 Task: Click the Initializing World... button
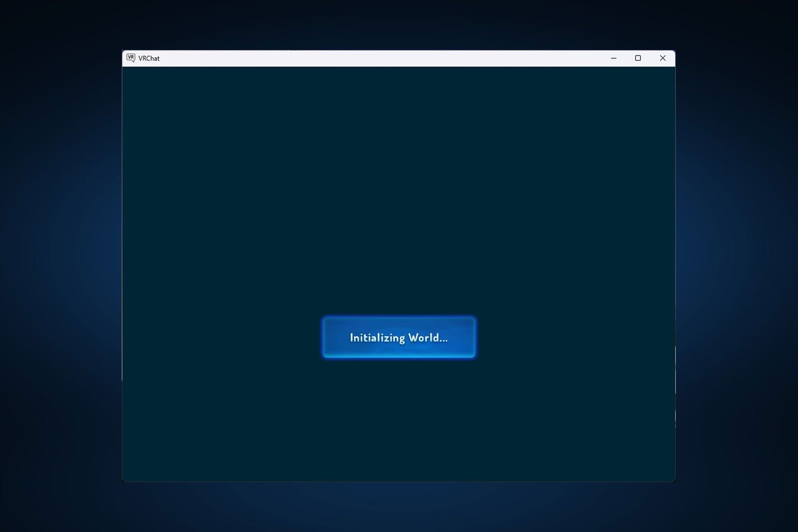(x=399, y=337)
